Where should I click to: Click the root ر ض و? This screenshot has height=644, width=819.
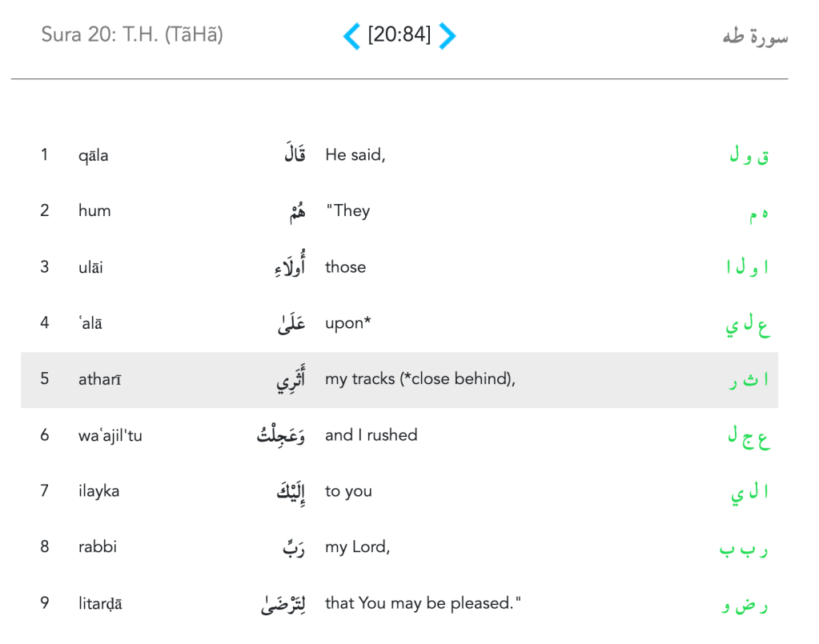tap(745, 606)
